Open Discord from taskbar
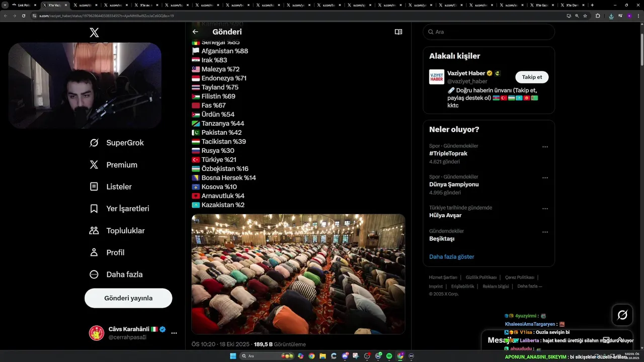The image size is (644, 362). tap(345, 356)
